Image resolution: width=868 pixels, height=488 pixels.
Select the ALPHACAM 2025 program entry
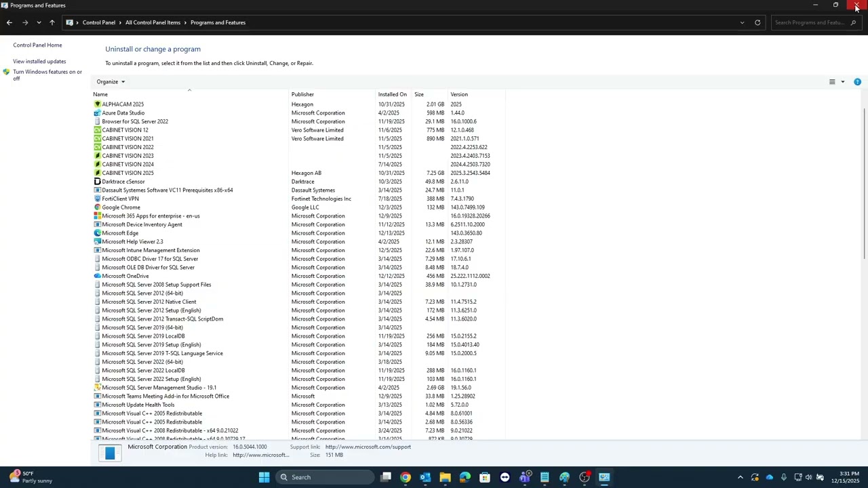point(298,104)
